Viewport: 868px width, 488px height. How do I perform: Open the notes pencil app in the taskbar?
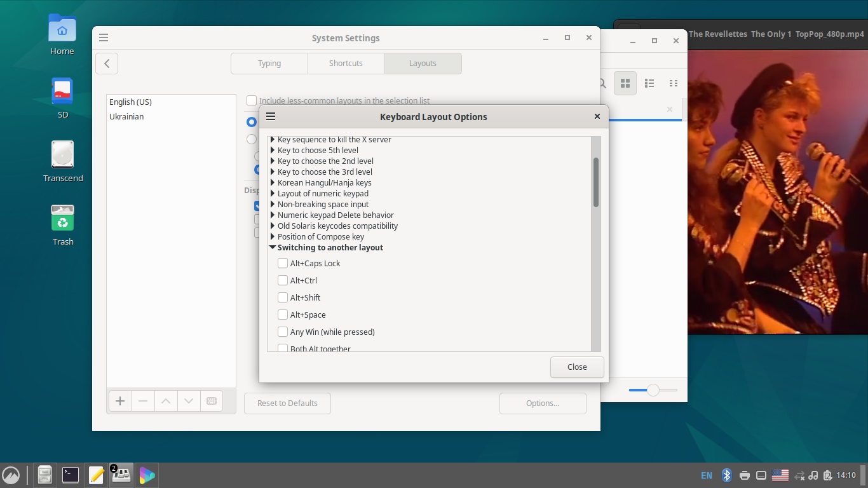(96, 475)
